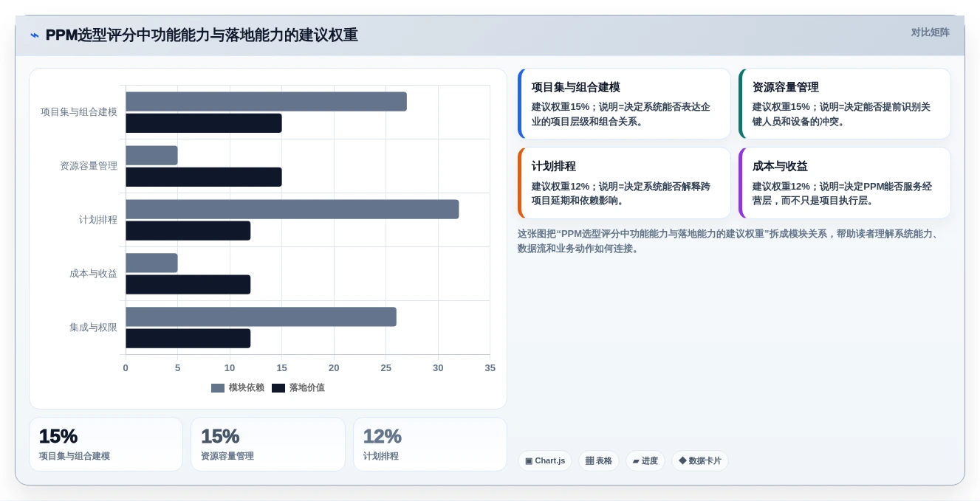Viewport: 980px width, 501px height.
Task: Click the Chart.js chip's square icon
Action: 529,461
